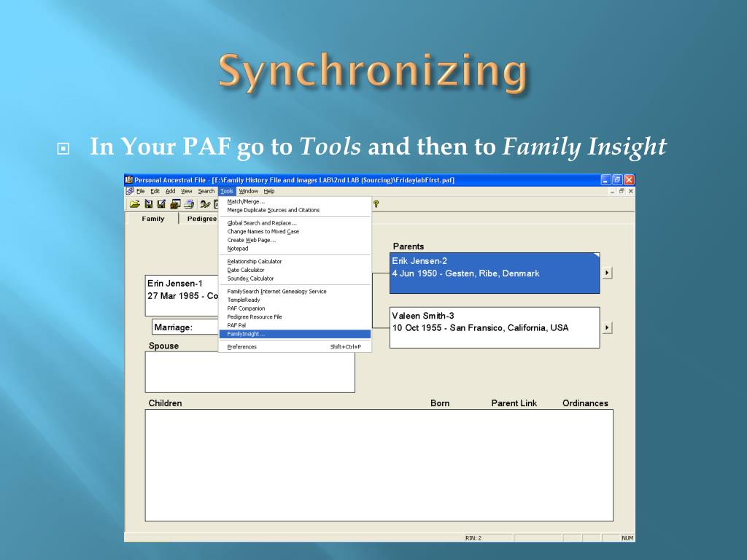
Task: Click the Marriage field
Action: (185, 327)
